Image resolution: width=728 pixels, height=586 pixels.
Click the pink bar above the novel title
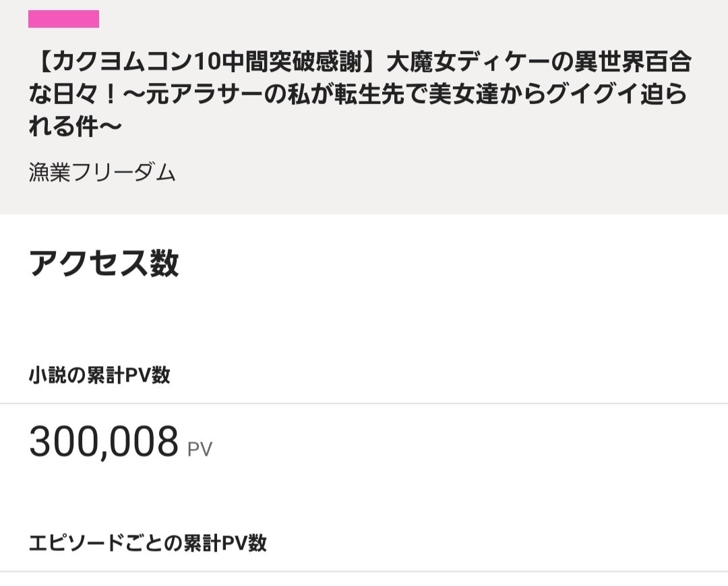[x=63, y=19]
